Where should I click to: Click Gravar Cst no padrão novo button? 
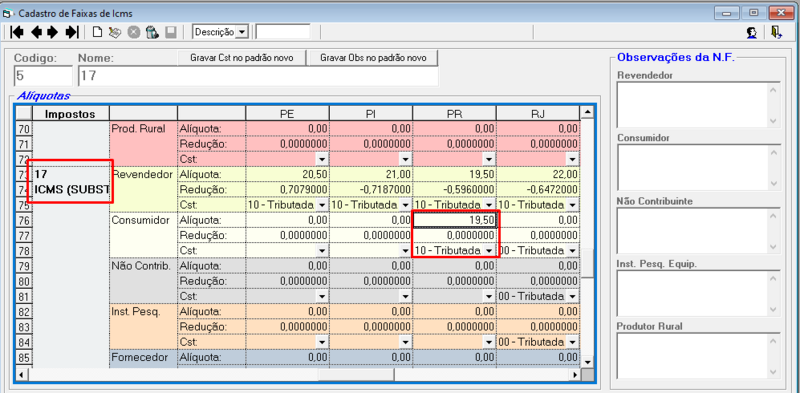242,58
